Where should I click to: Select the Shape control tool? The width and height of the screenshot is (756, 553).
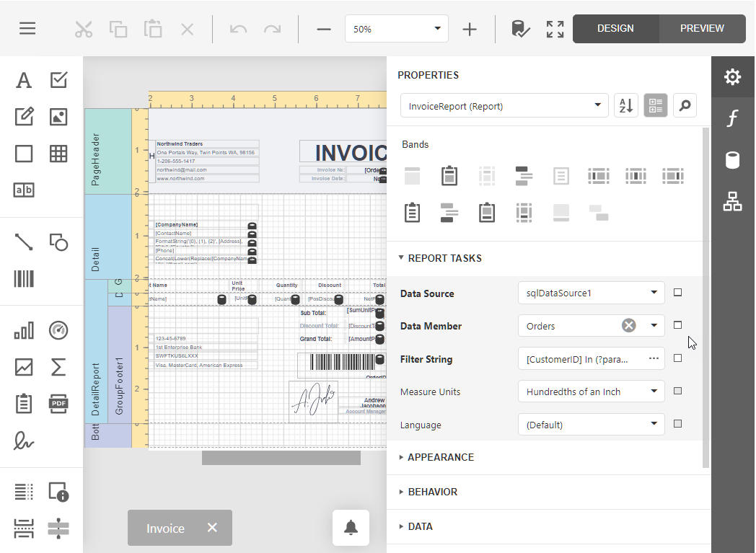pyautogui.click(x=58, y=242)
